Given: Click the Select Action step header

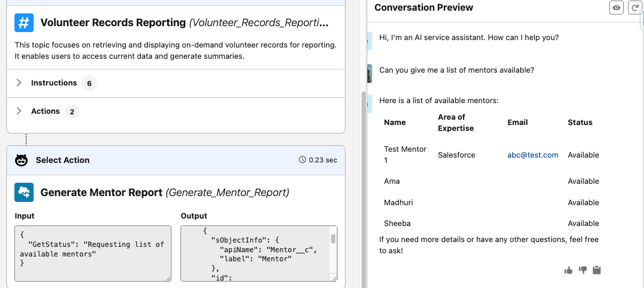Looking at the screenshot, I should tap(62, 160).
